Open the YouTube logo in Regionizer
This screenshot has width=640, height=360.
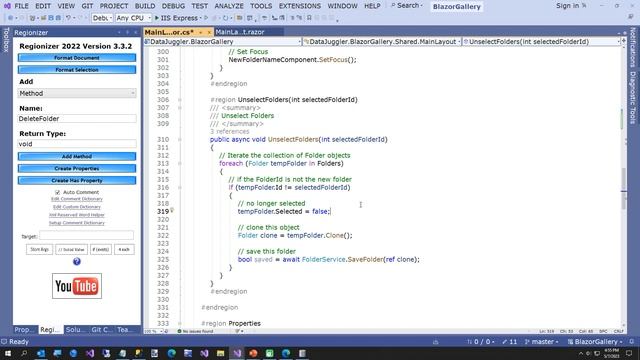point(77,286)
